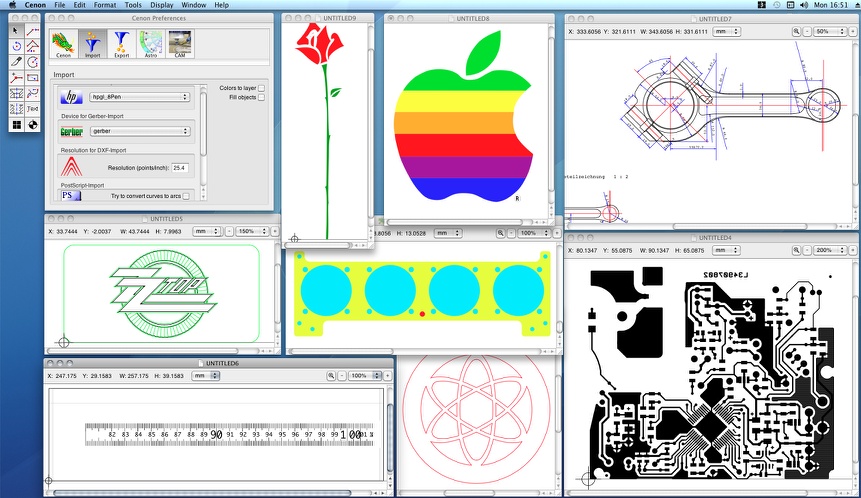This screenshot has height=498, width=861.
Task: Enable the Fill objects checkbox
Action: (x=262, y=98)
